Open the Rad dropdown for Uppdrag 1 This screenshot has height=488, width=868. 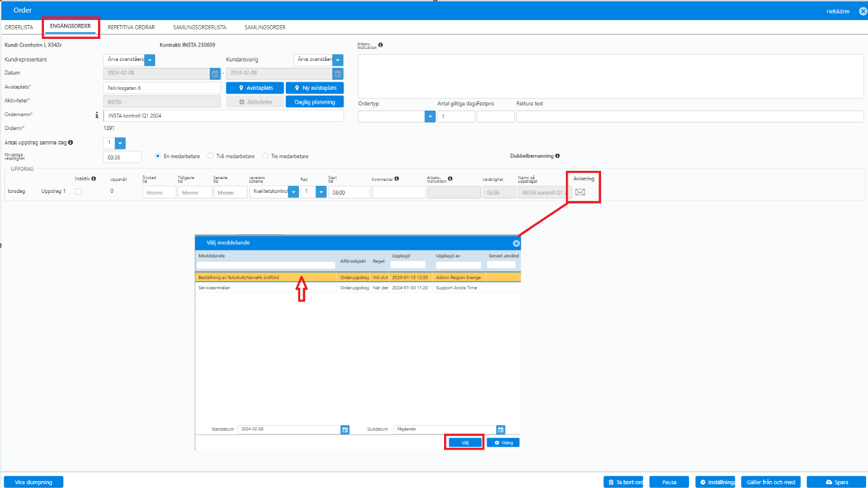tap(321, 192)
